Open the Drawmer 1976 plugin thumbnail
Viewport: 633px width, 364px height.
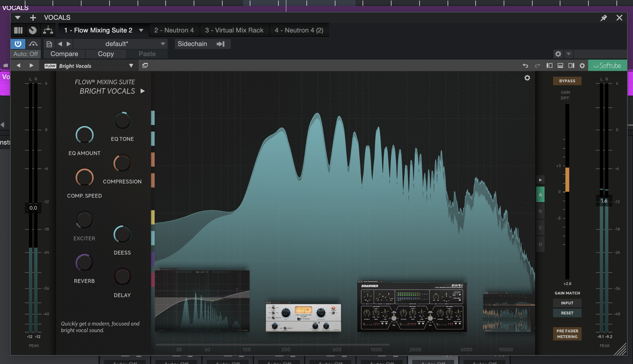tap(412, 307)
